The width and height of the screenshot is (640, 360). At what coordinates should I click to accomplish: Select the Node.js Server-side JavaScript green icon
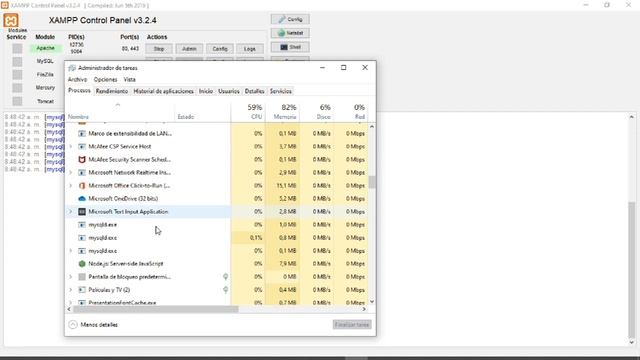click(82, 264)
